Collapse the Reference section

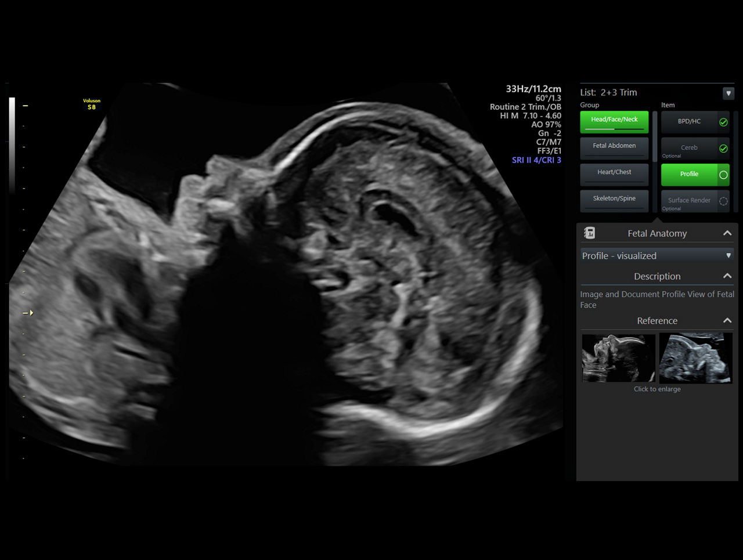click(727, 321)
